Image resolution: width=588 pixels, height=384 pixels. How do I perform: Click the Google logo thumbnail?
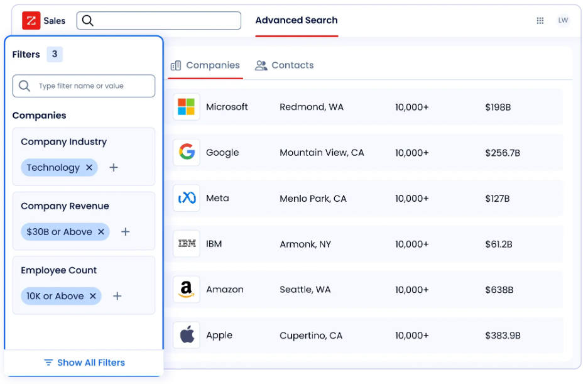pos(187,152)
